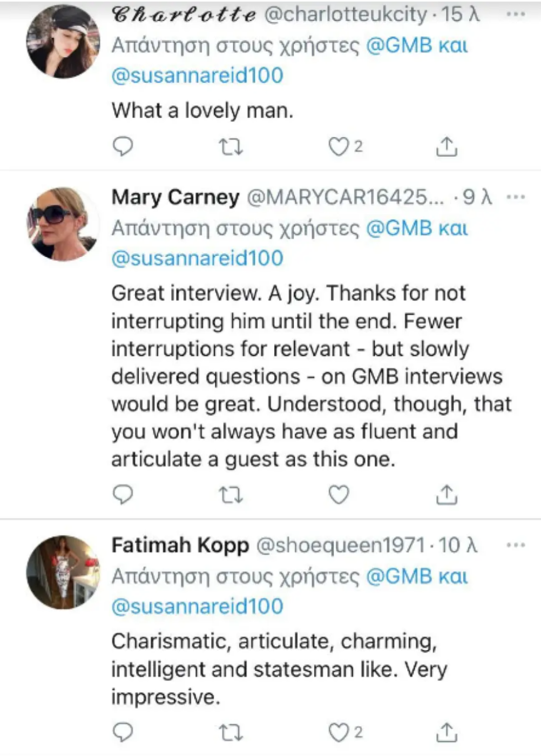Share Mary Carney's tweet
This screenshot has width=541, height=756.
(x=447, y=495)
